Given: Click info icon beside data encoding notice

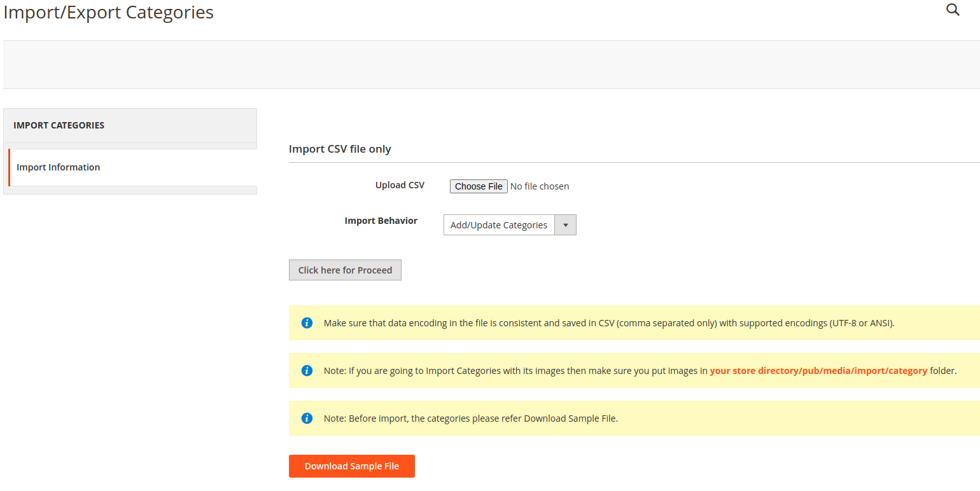Looking at the screenshot, I should point(307,322).
